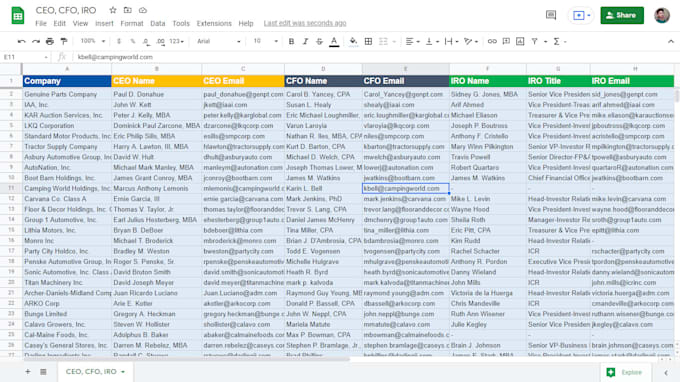Click the green Share button
The image size is (680, 382).
pos(622,16)
